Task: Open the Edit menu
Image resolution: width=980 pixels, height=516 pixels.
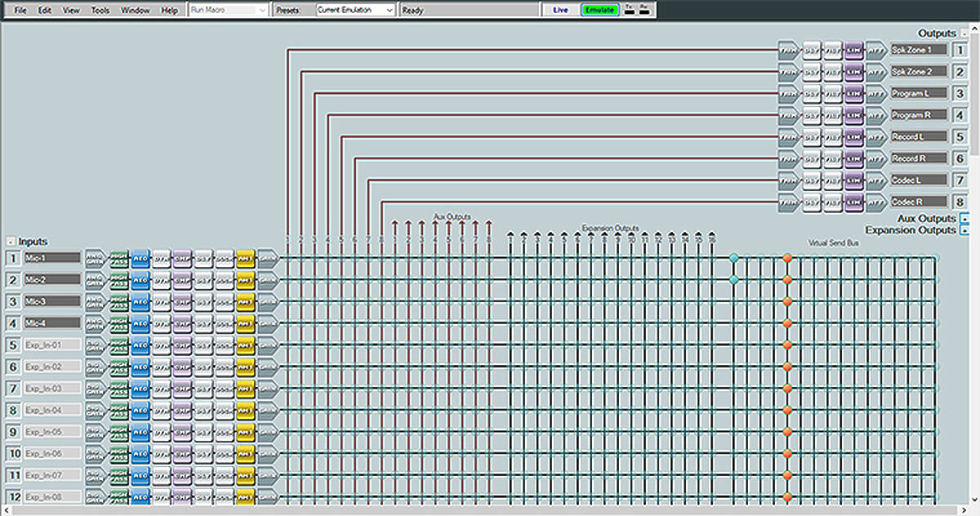Action: pos(45,10)
